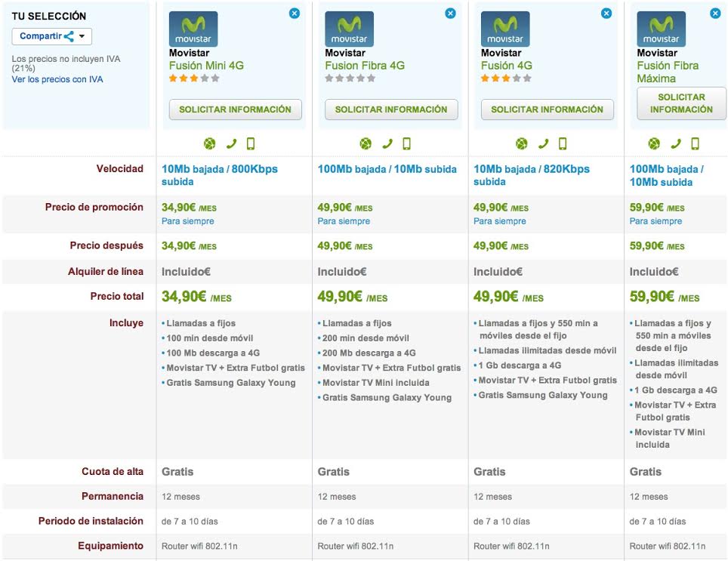Click the Periodo de instalación row label
This screenshot has width=728, height=561.
91,521
